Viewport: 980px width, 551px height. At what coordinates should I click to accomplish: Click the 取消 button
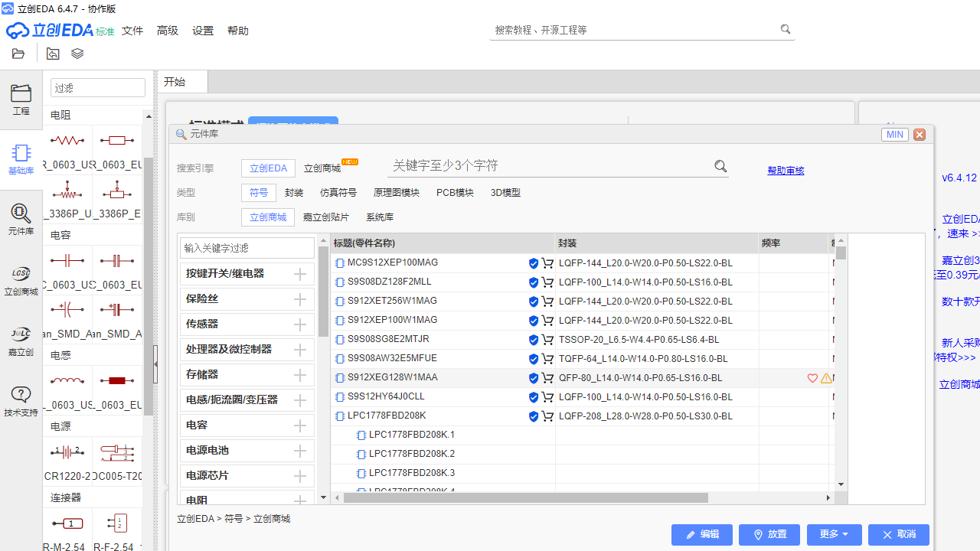point(899,534)
